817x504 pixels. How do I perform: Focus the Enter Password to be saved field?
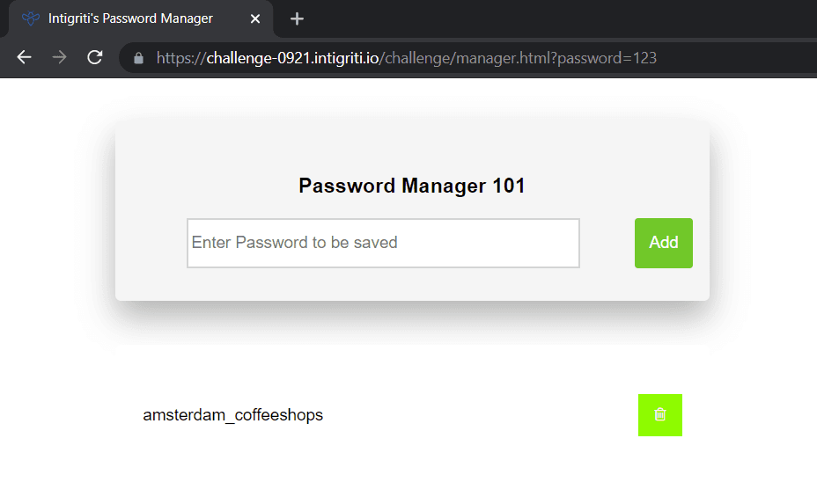[383, 243]
